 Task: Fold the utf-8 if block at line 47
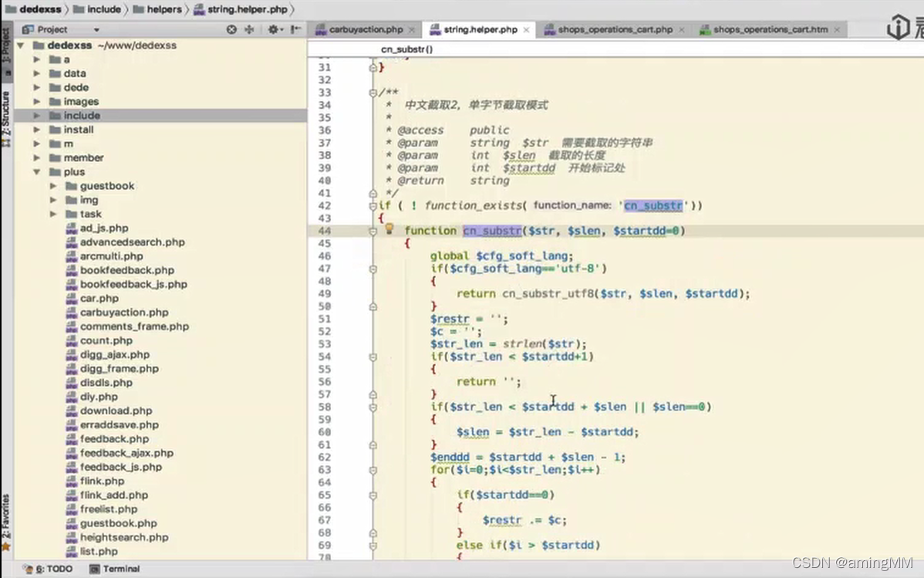pos(373,269)
